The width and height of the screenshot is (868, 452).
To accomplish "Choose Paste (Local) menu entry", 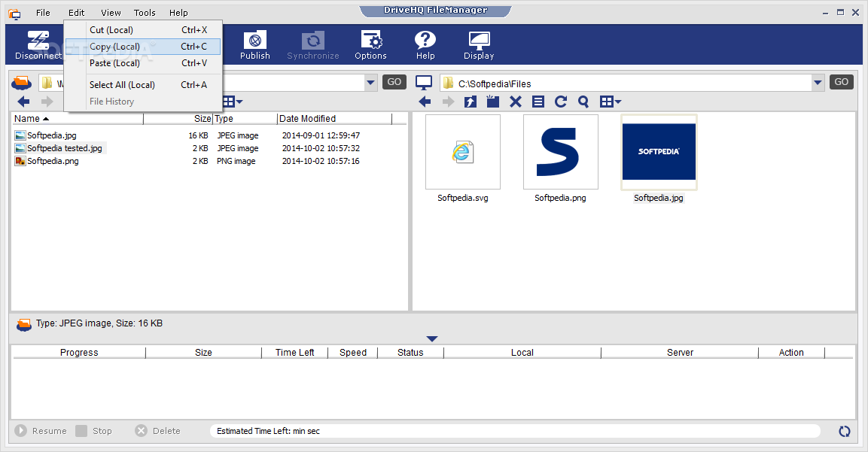I will [143, 63].
